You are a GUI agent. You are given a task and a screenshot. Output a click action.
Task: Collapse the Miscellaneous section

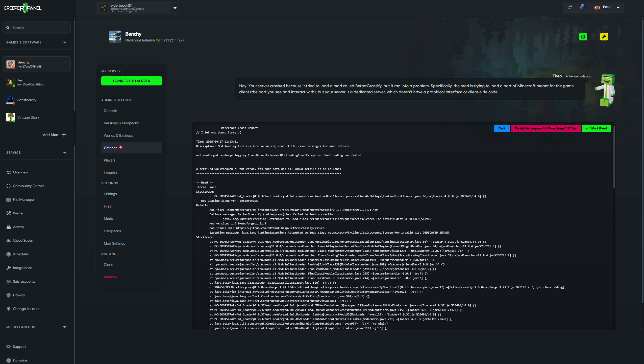coord(65,327)
